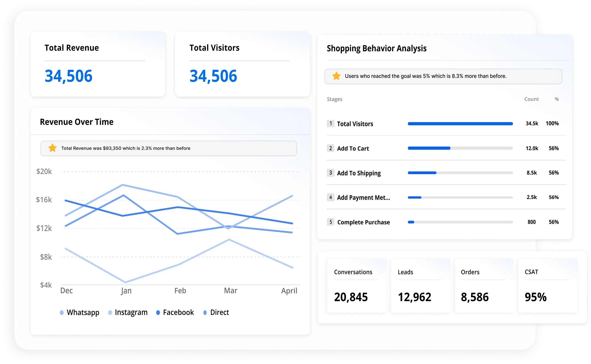591x364 pixels.
Task: Click the Jan label on chart axis
Action: click(126, 291)
